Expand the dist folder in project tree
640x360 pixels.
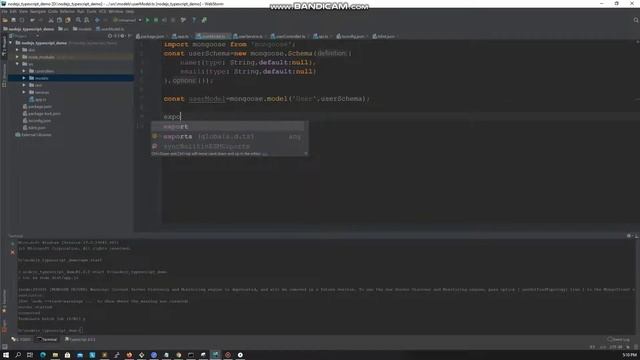point(17,50)
